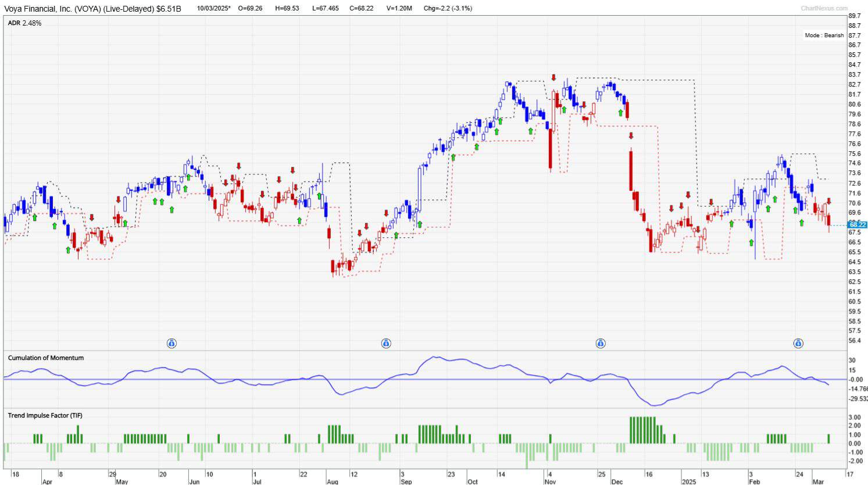Click the Aug label on the time axis
The width and height of the screenshot is (868, 485).
point(333,482)
